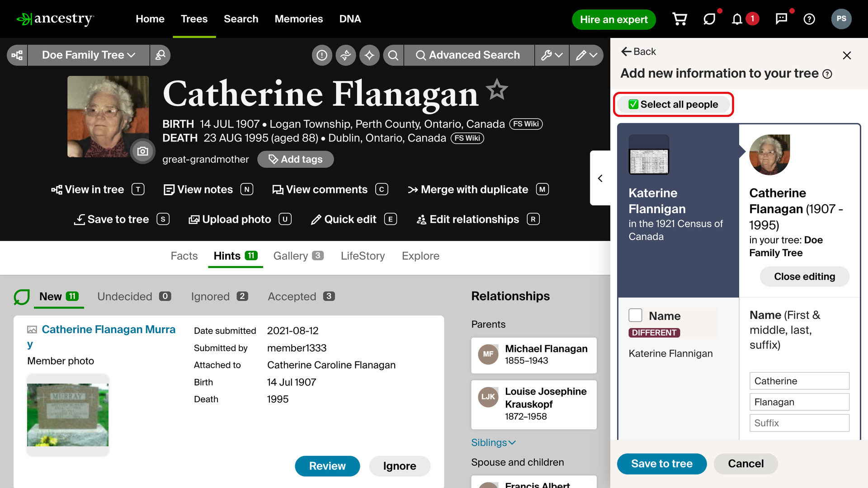This screenshot has height=488, width=868.
Task: Open the wrench tools dropdown
Action: click(x=552, y=55)
